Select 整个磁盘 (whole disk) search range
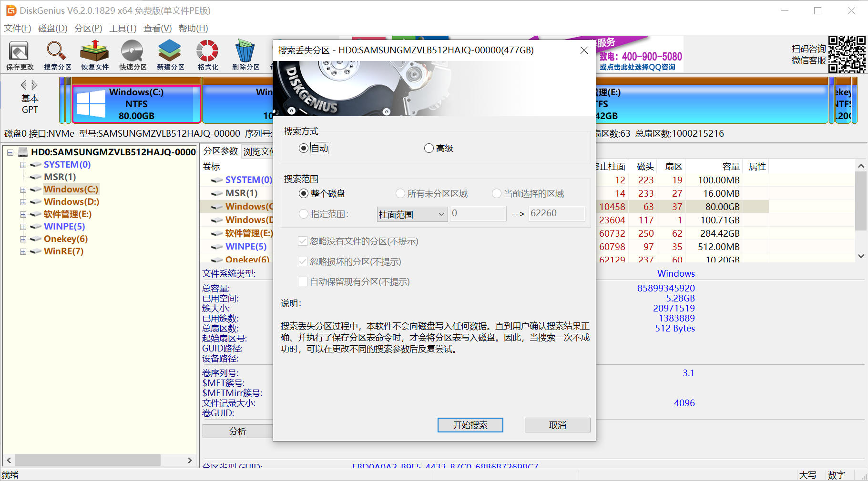Image resolution: width=868 pixels, height=481 pixels. click(303, 193)
